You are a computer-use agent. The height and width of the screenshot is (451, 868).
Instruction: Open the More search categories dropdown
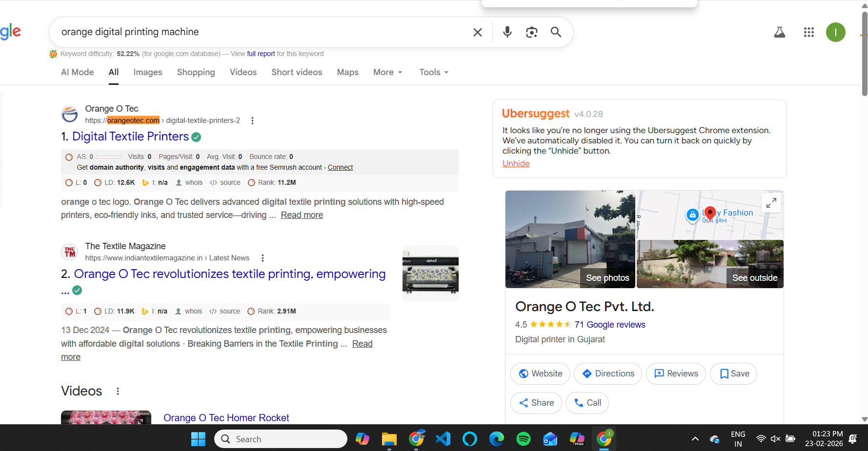[387, 72]
